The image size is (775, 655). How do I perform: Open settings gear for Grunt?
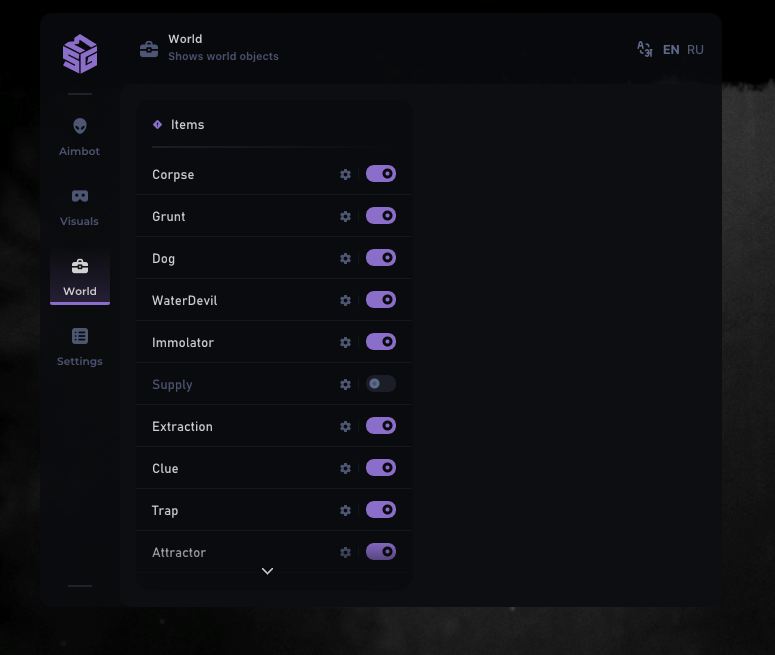pyautogui.click(x=345, y=216)
